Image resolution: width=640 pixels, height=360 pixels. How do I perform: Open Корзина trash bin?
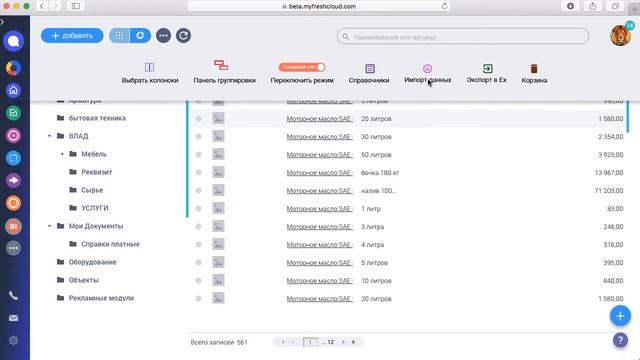(534, 73)
